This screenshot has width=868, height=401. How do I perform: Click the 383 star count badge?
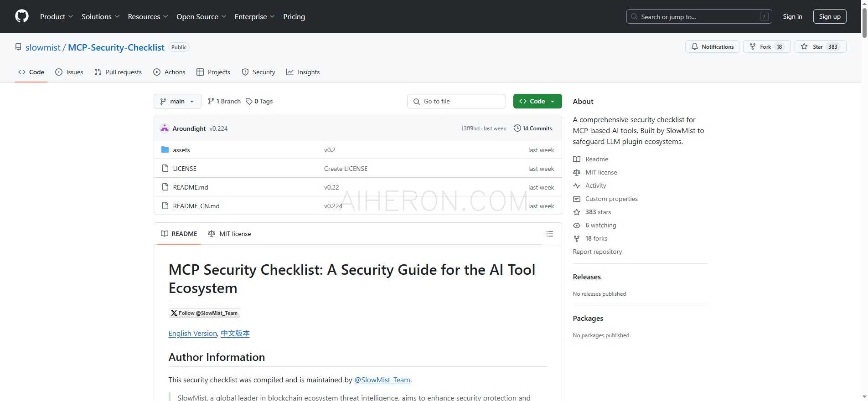pyautogui.click(x=833, y=47)
